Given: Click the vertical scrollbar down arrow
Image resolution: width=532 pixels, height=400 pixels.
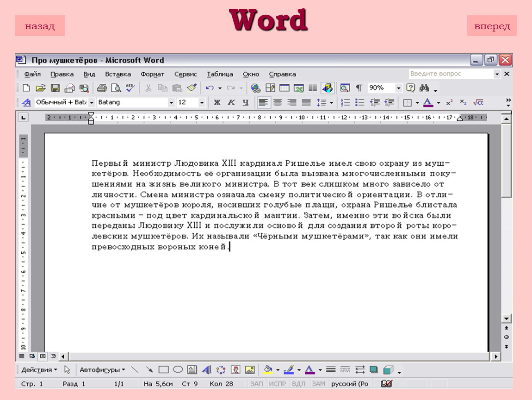Looking at the screenshot, I should pos(506,319).
